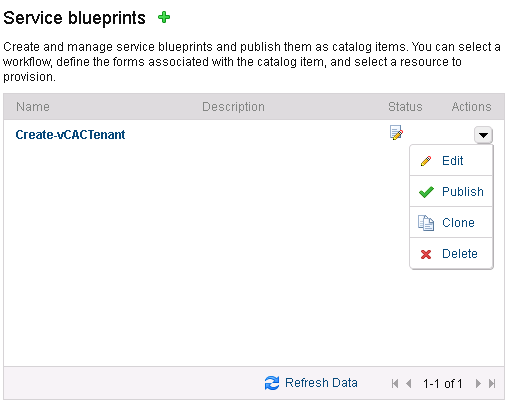Choose Edit from the actions menu
Image resolution: width=517 pixels, height=414 pixels.
click(451, 160)
